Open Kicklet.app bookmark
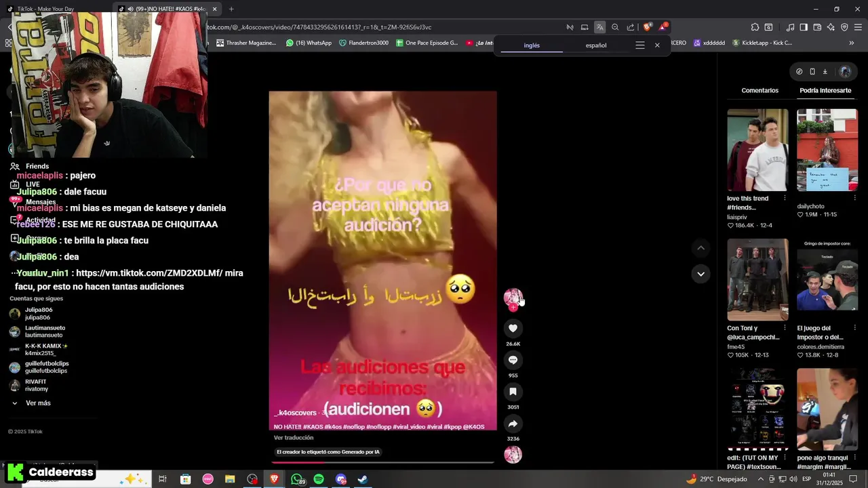This screenshot has width=868, height=488. [762, 43]
